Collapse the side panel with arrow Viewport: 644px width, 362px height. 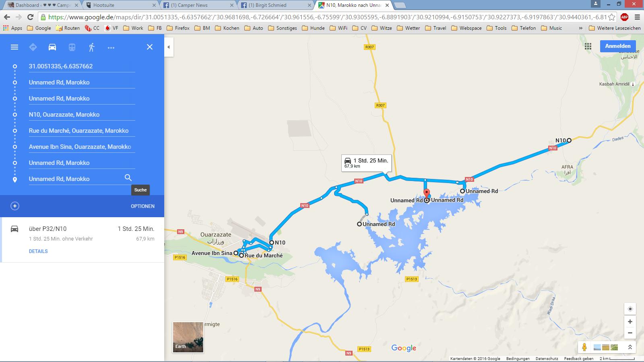click(169, 47)
